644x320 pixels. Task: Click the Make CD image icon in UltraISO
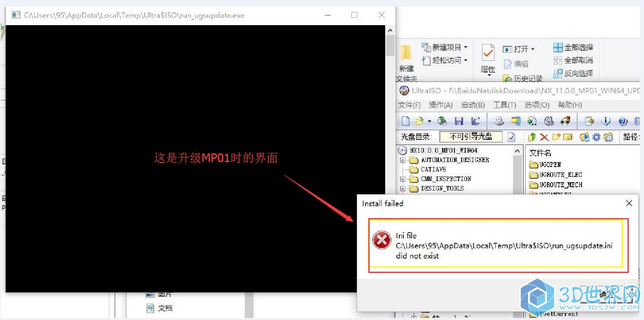point(499,121)
